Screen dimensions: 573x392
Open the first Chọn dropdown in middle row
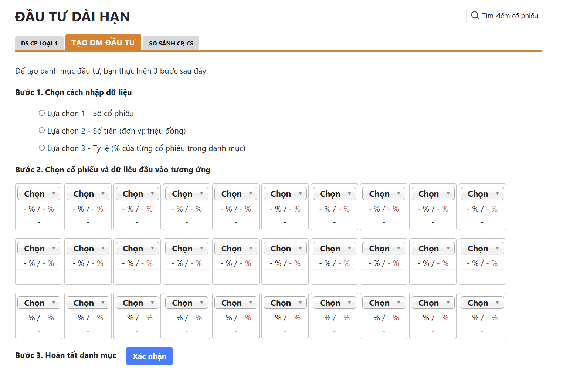(x=39, y=248)
